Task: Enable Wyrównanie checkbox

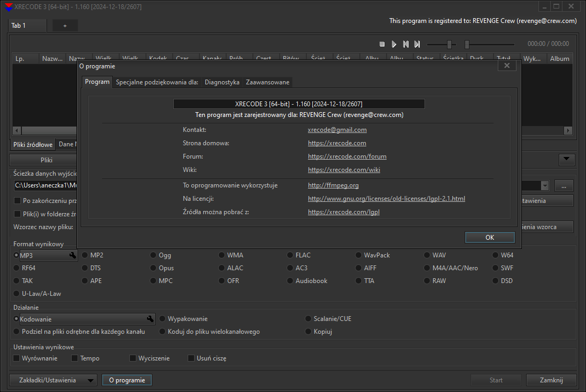Action: click(x=17, y=358)
